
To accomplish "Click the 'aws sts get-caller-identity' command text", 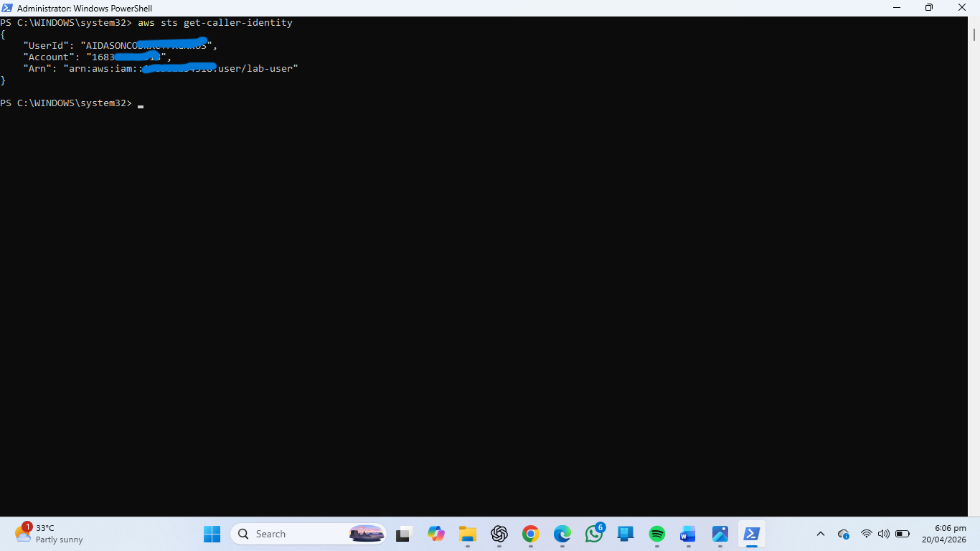I will tap(215, 23).
